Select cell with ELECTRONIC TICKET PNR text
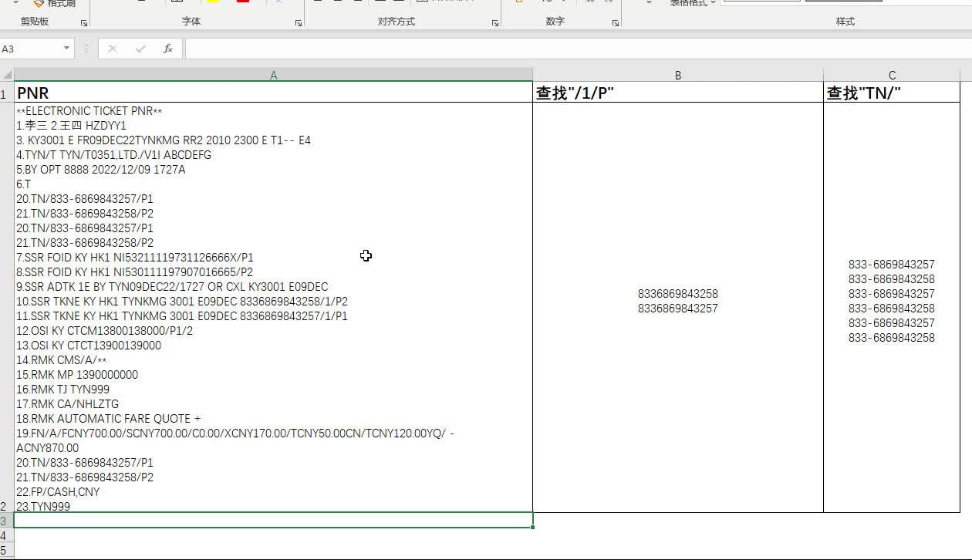 pyautogui.click(x=273, y=308)
